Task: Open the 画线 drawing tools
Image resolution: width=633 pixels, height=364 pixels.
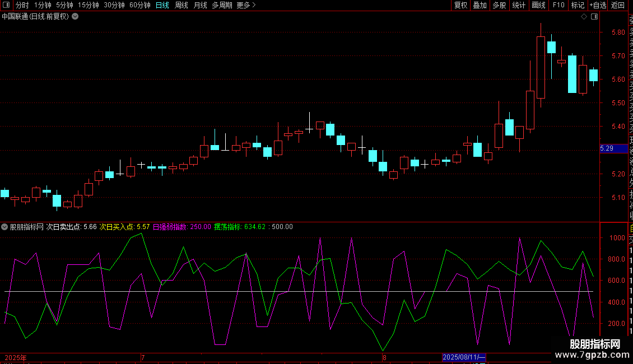Action: click(x=538, y=5)
